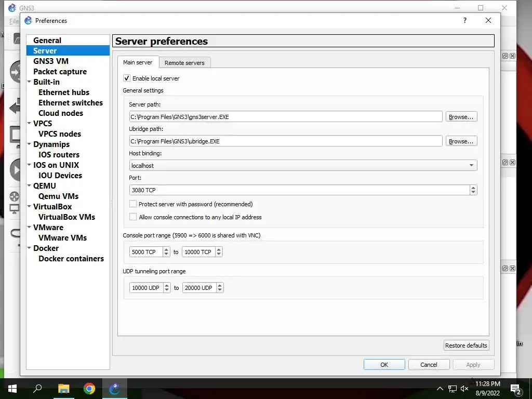The height and width of the screenshot is (399, 532).
Task: Click the Apply button
Action: (473, 364)
